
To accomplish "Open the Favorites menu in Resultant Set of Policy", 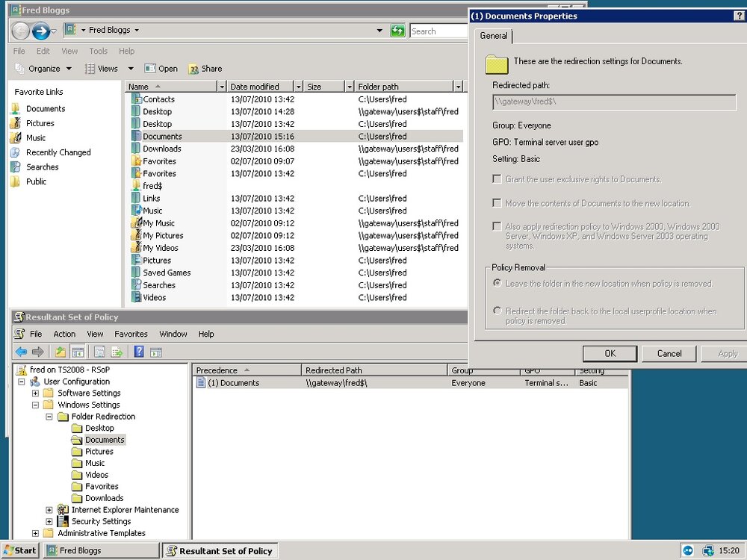I will point(131,334).
